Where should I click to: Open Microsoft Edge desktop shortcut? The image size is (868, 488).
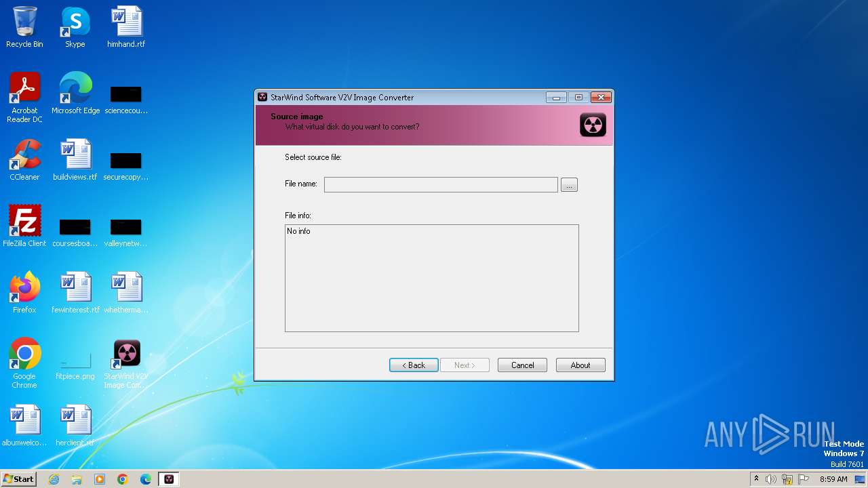coord(75,94)
